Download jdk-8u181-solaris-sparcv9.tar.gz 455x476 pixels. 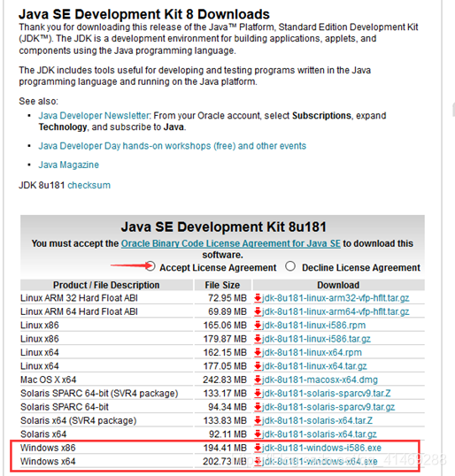(x=328, y=407)
